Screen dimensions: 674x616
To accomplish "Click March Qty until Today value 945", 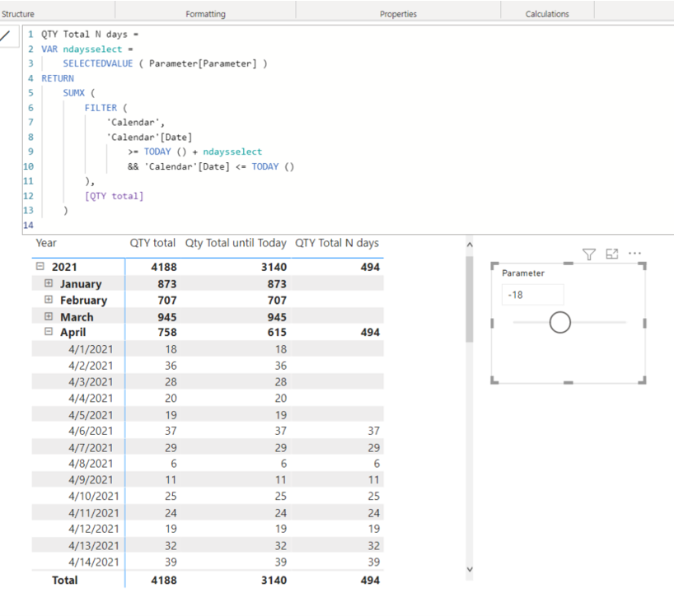I will [277, 317].
